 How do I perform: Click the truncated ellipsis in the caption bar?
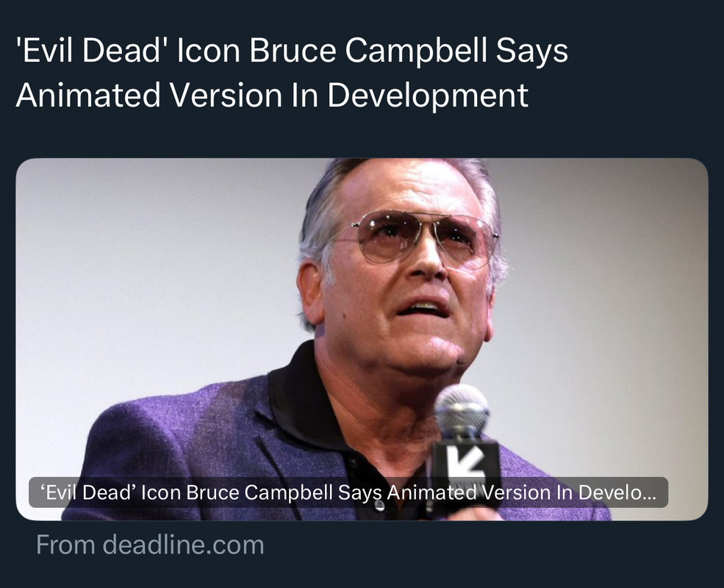point(649,496)
